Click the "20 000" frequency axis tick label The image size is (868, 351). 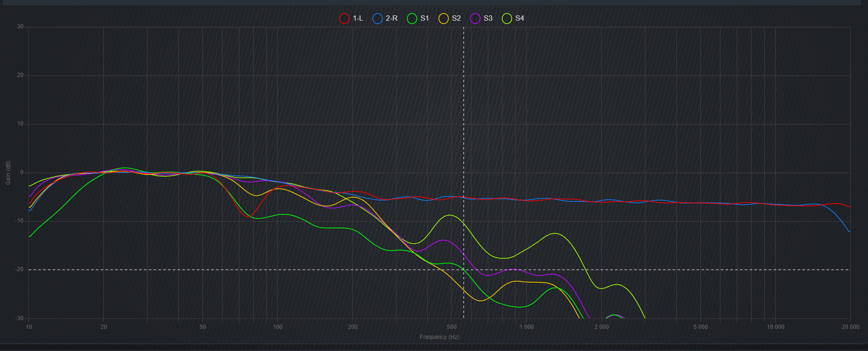(x=851, y=327)
